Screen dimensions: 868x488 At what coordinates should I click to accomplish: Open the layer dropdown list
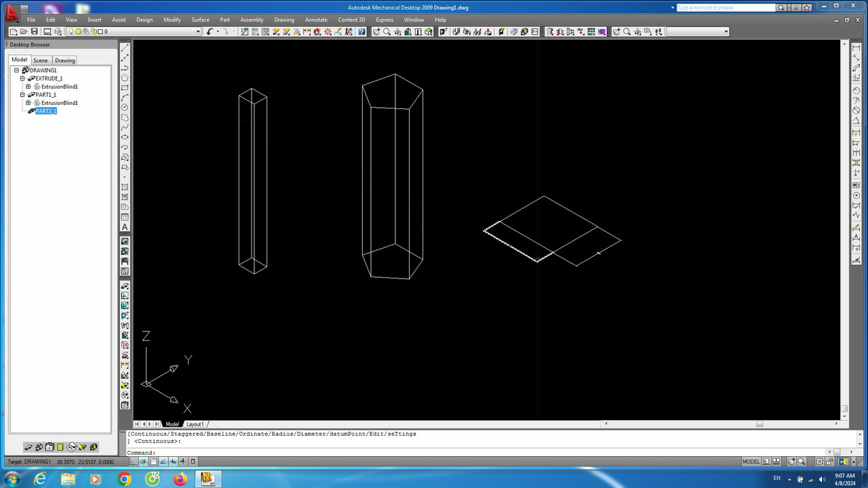click(198, 31)
